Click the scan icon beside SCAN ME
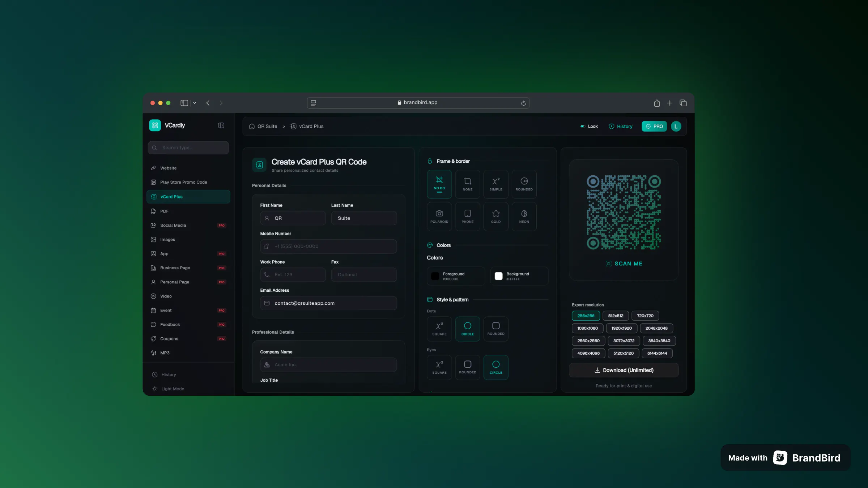Screen dimensions: 868x488 tap(609, 264)
